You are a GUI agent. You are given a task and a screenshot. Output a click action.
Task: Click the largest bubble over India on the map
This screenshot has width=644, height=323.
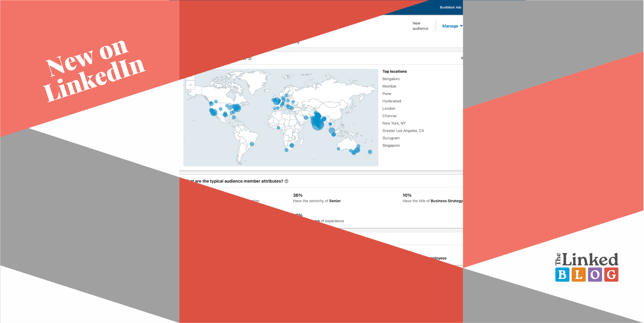click(x=318, y=123)
